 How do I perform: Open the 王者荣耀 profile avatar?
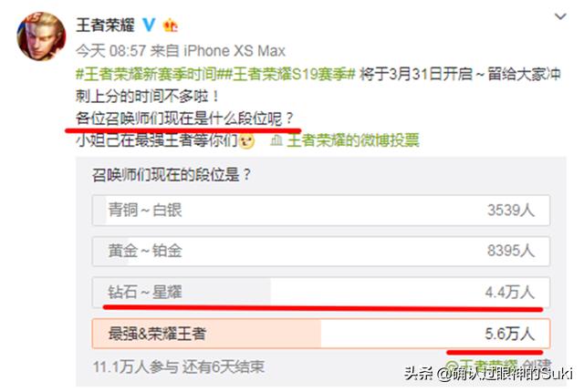(41, 36)
